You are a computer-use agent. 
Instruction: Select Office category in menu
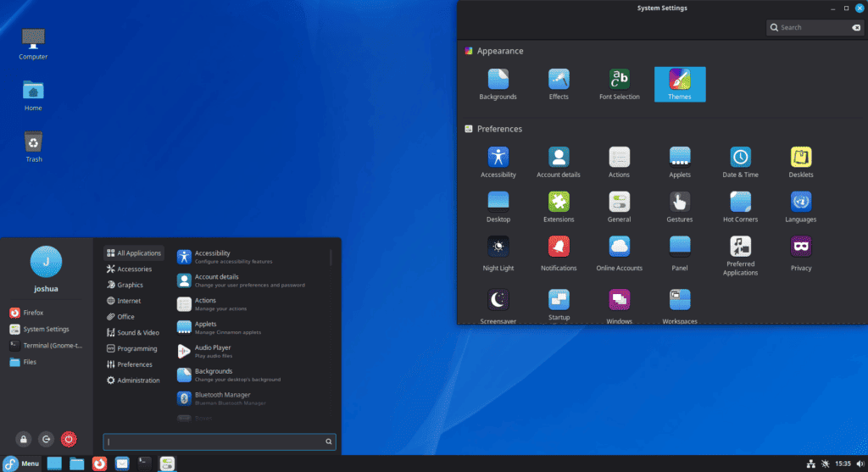point(120,317)
